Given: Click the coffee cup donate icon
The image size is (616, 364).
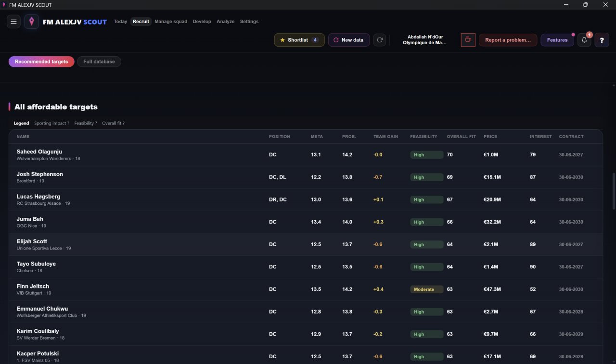Looking at the screenshot, I should (x=468, y=40).
